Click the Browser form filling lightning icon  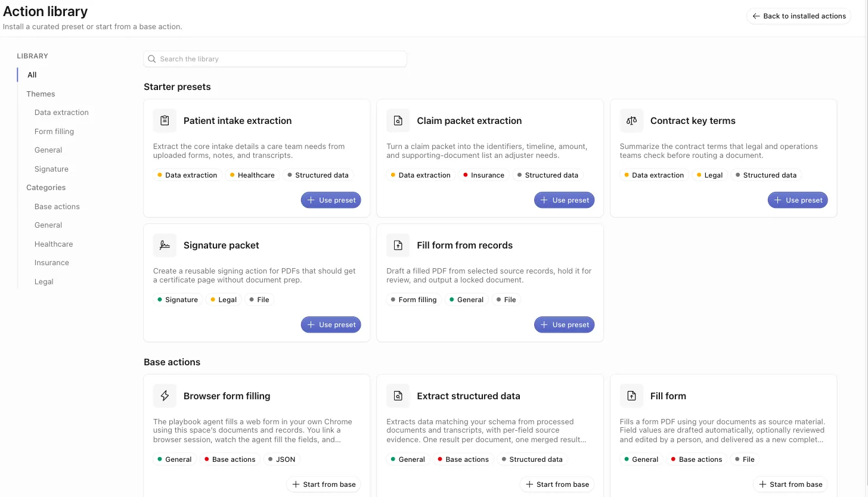165,396
